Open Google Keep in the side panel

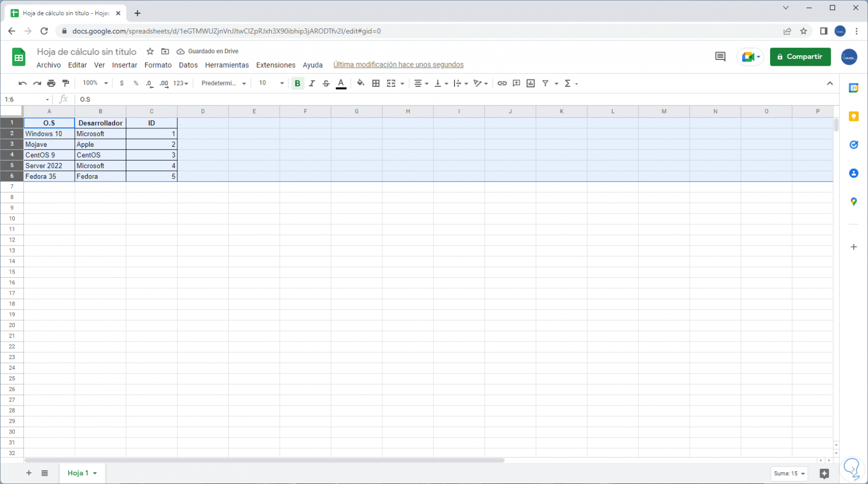(854, 116)
